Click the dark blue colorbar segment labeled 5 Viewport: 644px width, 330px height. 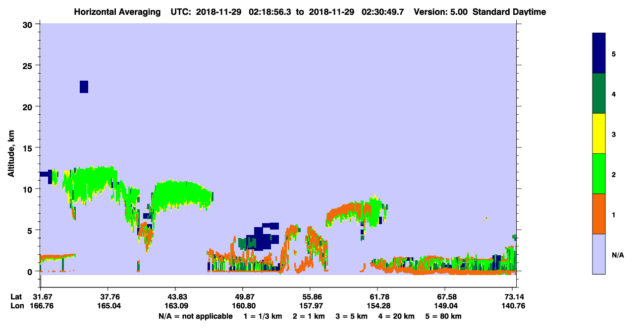(599, 53)
